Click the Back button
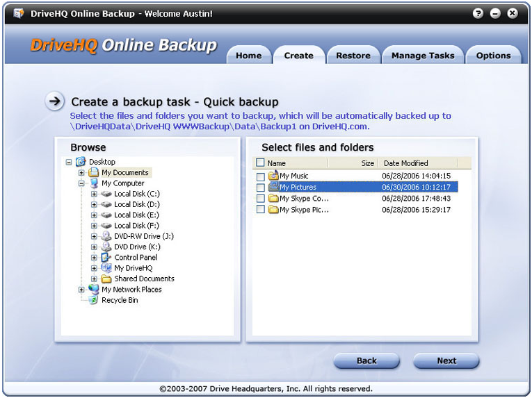The image size is (532, 398). (366, 360)
